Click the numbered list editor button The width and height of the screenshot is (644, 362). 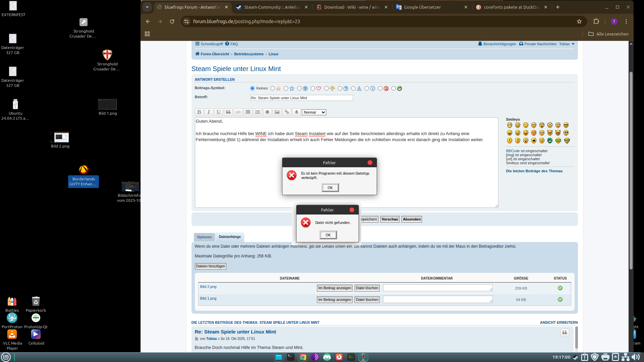(x=258, y=112)
